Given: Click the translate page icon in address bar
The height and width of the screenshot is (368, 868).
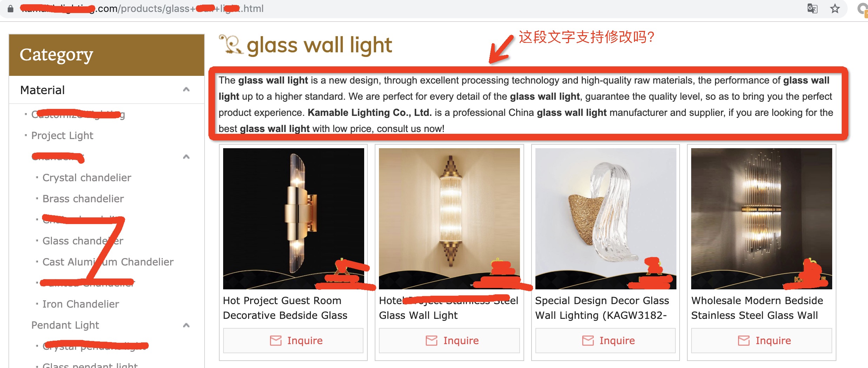Looking at the screenshot, I should pyautogui.click(x=812, y=8).
